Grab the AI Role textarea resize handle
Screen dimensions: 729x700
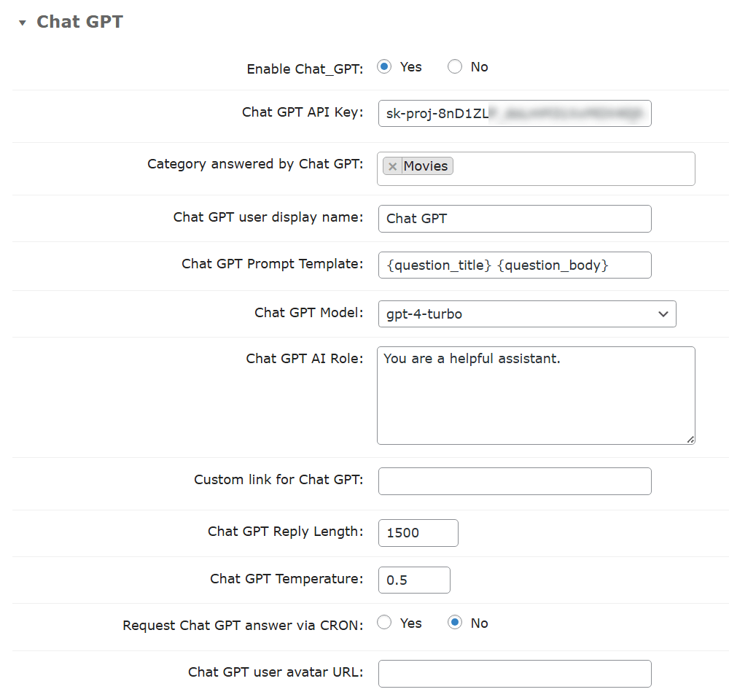point(690,439)
